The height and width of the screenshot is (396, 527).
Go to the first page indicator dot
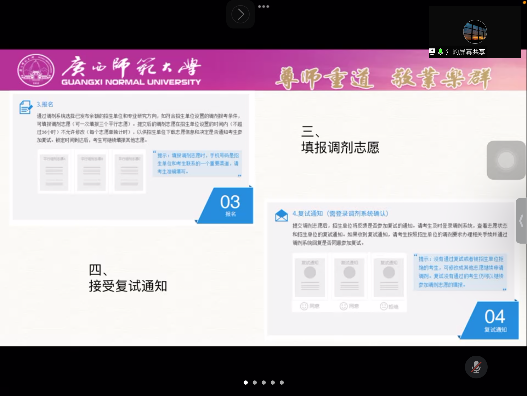246,382
